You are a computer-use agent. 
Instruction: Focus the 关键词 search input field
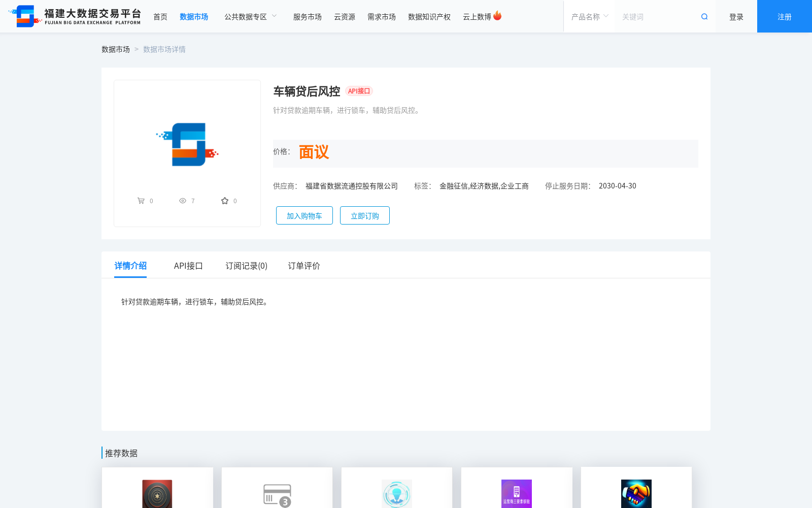pos(658,17)
